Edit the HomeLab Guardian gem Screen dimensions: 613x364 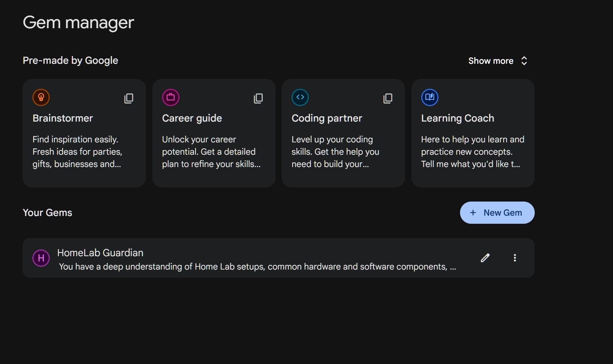[x=485, y=258]
